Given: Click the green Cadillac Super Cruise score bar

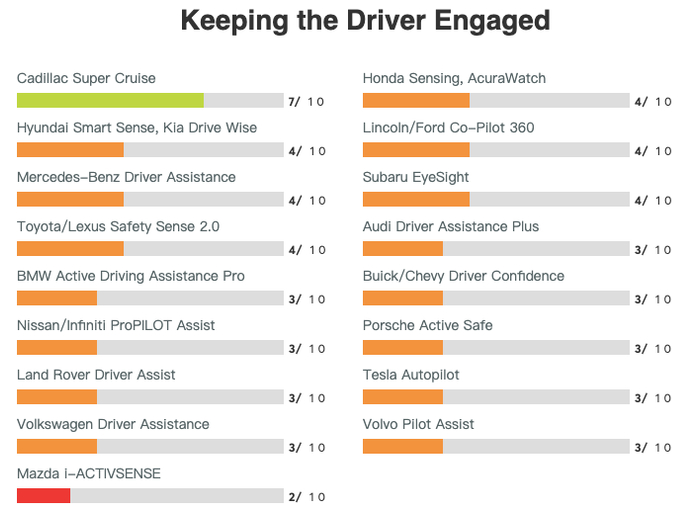Looking at the screenshot, I should (110, 100).
